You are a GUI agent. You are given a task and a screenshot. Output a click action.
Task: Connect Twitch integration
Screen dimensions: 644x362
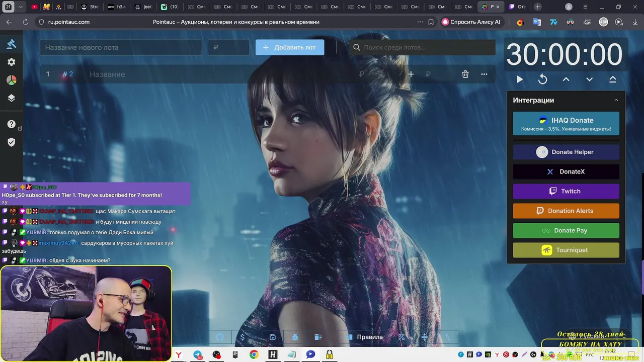(x=566, y=191)
